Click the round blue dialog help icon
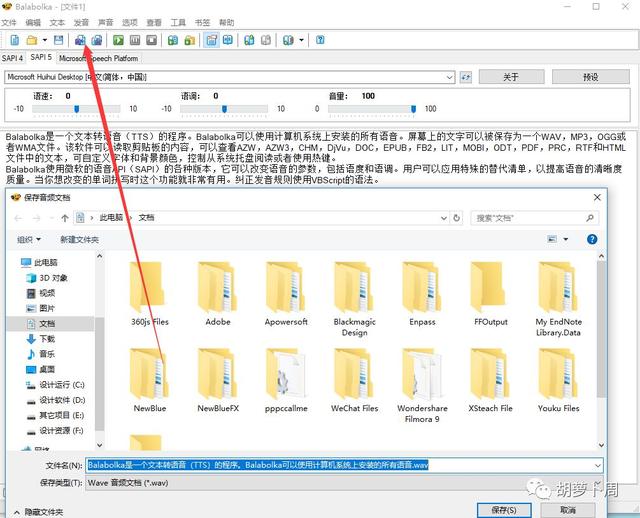Image resolution: width=640 pixels, height=518 pixels. 592,239
